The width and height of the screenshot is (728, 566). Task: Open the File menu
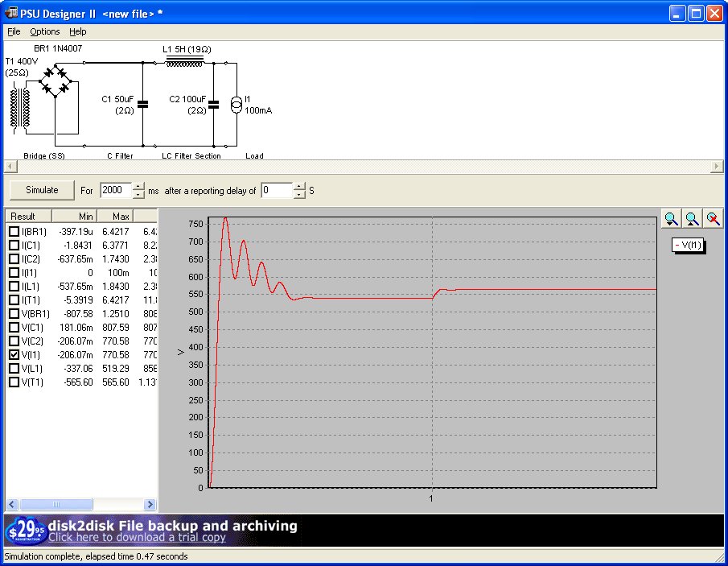tap(14, 31)
